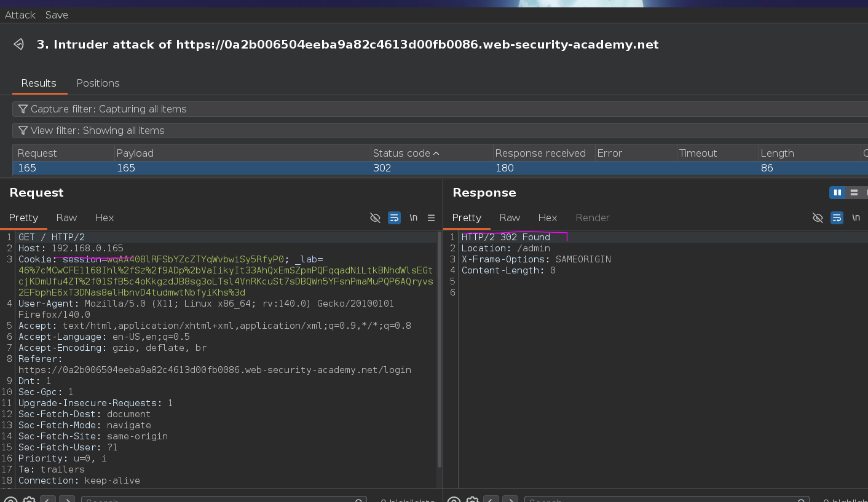868x502 pixels.
Task: Click the Sec-Fetch-Dest document line
Action: (84, 414)
